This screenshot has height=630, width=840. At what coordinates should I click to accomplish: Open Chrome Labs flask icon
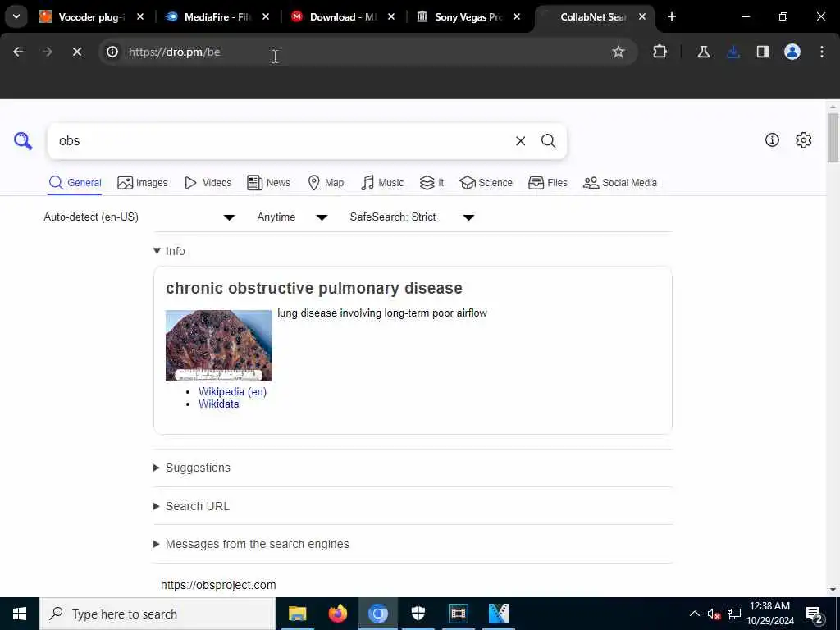click(x=703, y=52)
